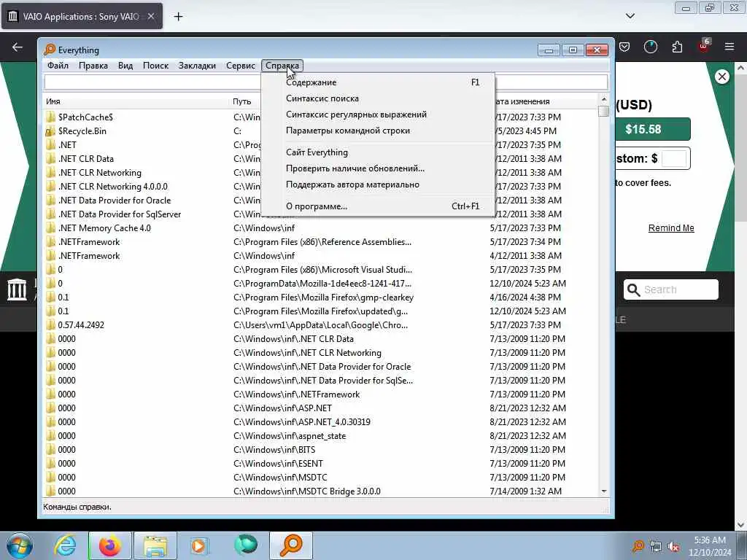Click path C:\Windows\inf\aspnet_state
The height and width of the screenshot is (560, 747).
tap(290, 436)
